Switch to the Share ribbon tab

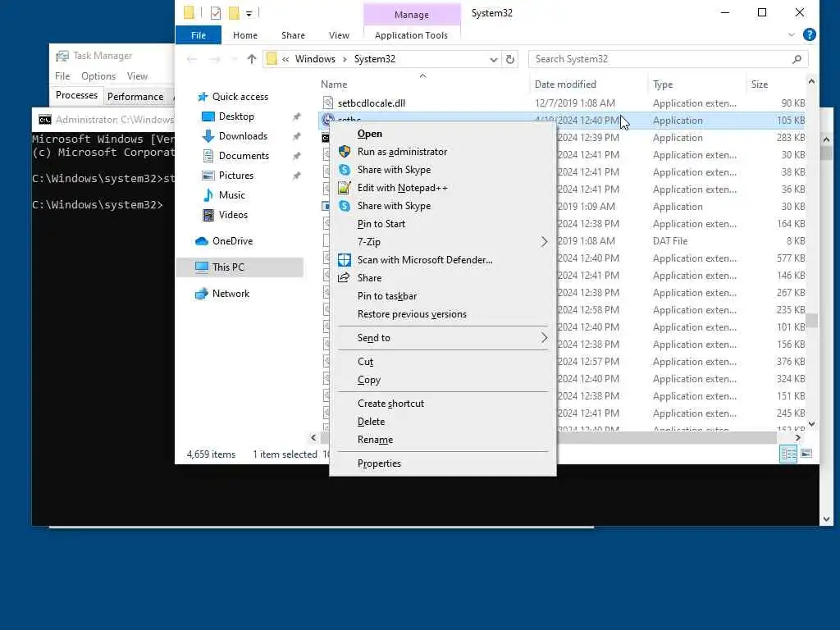[293, 35]
